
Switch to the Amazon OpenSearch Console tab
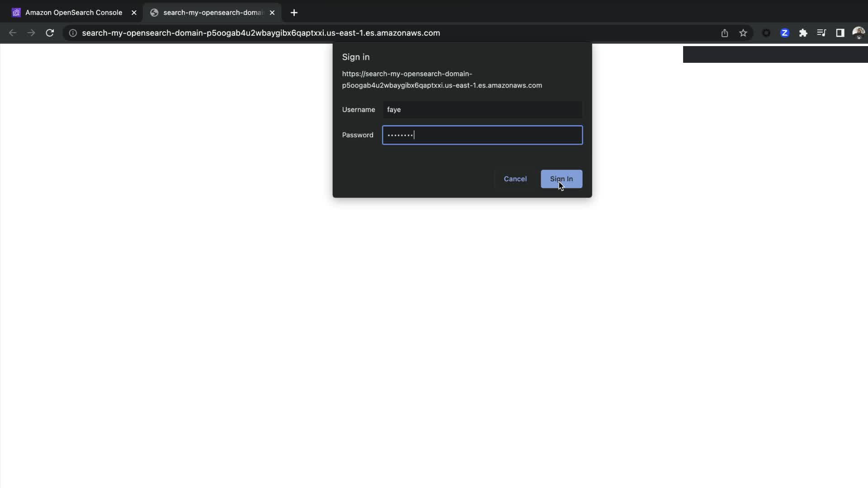(x=74, y=13)
